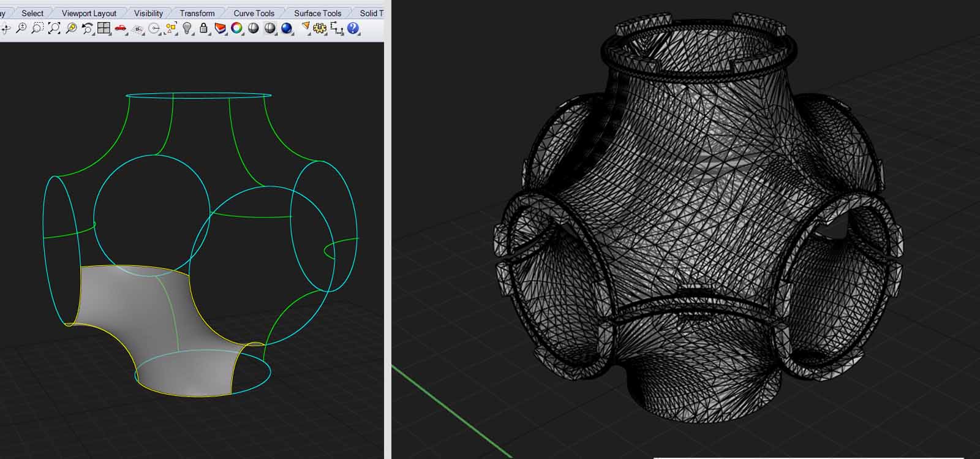Select the Zoom Dynamic magnifier tool
The height and width of the screenshot is (459, 980).
[x=21, y=28]
